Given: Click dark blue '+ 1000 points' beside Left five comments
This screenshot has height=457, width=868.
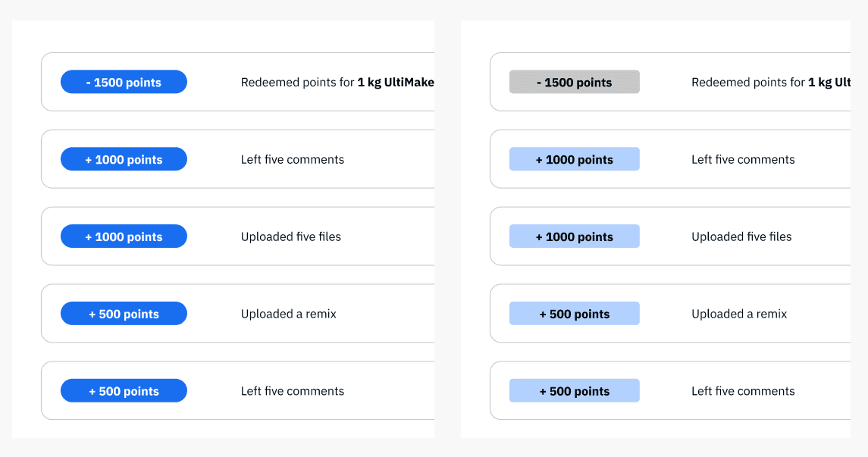Looking at the screenshot, I should coord(124,159).
